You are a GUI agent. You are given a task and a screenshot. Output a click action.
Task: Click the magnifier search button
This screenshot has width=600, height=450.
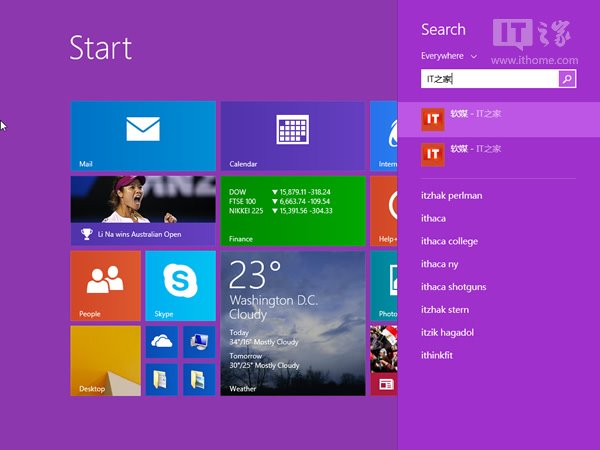[x=567, y=78]
